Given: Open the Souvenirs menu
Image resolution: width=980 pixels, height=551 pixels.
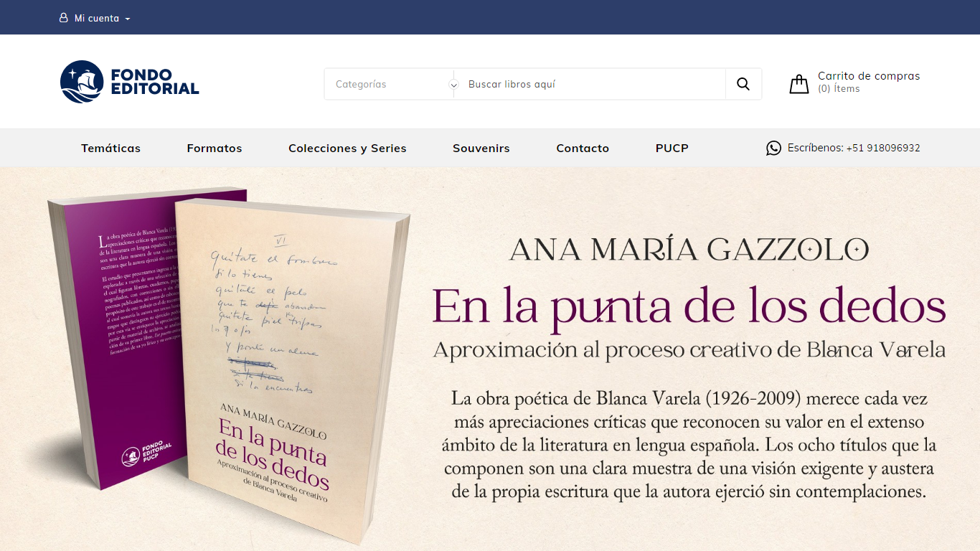Looking at the screenshot, I should coord(481,149).
